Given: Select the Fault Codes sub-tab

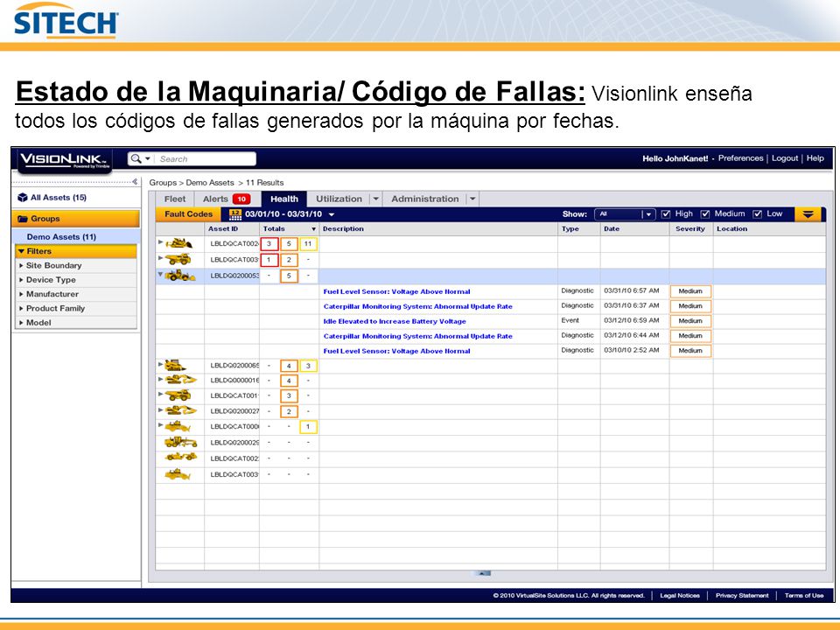Looking at the screenshot, I should 189,214.
